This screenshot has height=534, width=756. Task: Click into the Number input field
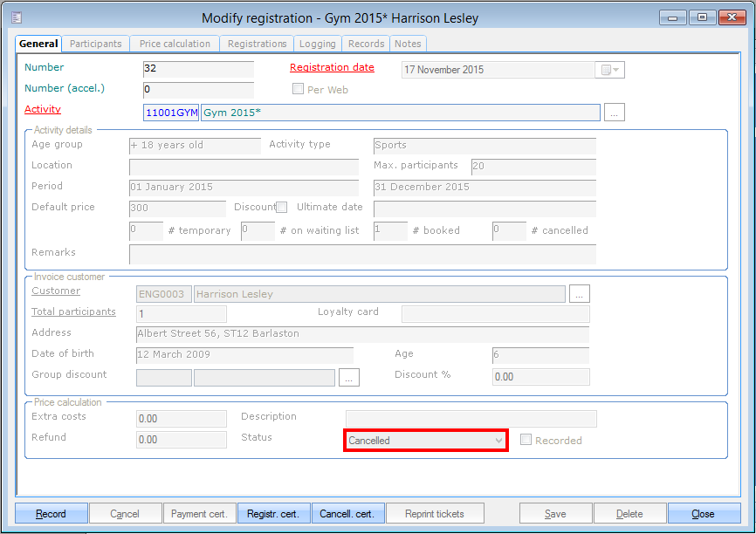198,70
